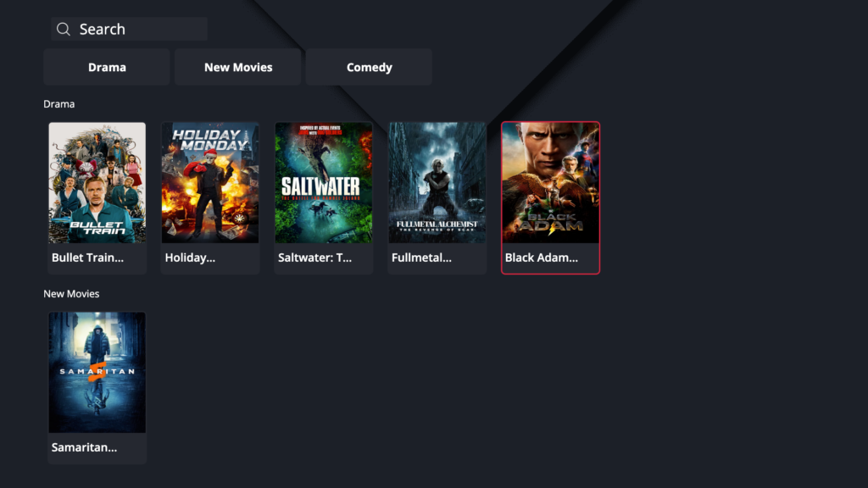
Task: Click the magnifying glass search icon
Action: coord(64,30)
